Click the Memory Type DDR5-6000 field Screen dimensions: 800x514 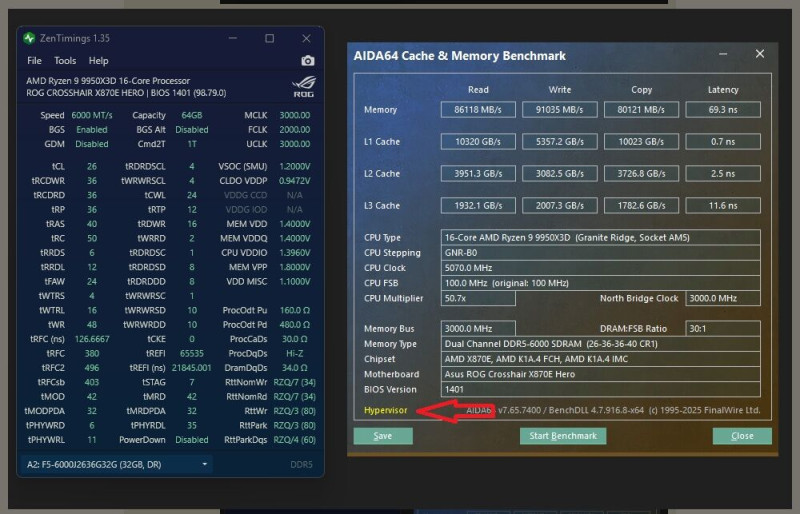[601, 344]
